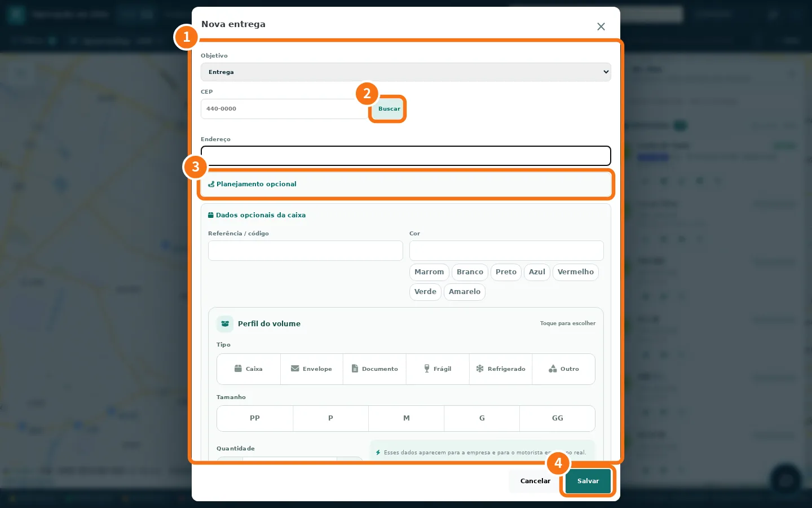Click the Salvar button
This screenshot has height=508, width=812.
(x=588, y=481)
